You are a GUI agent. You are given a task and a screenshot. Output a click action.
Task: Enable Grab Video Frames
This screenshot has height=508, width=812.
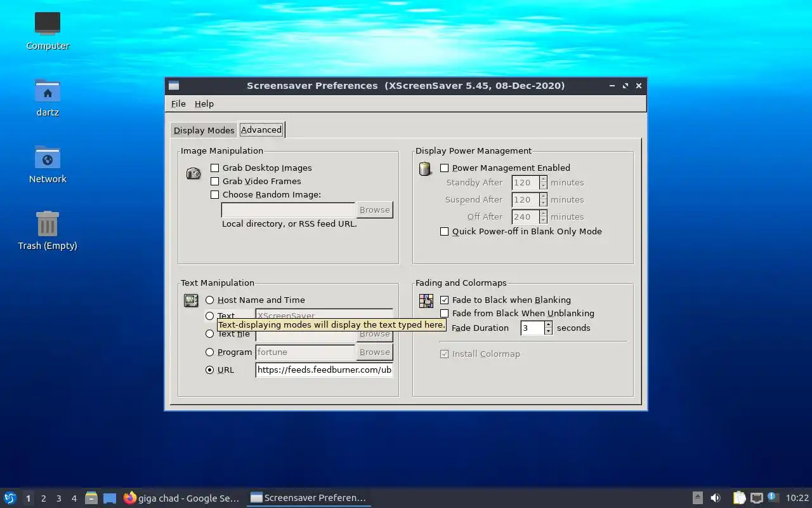click(x=214, y=182)
